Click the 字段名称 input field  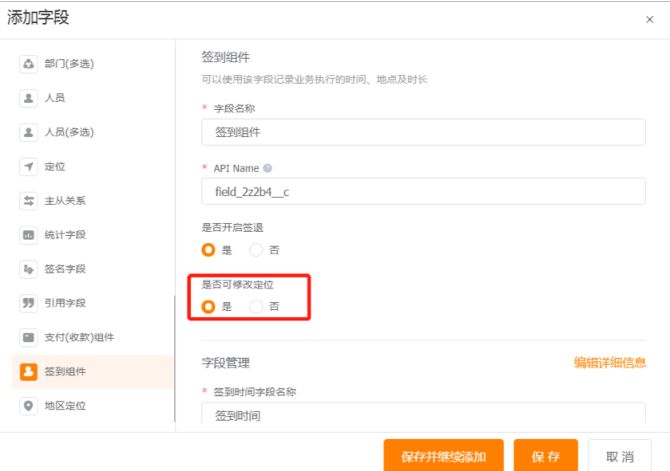click(x=423, y=132)
